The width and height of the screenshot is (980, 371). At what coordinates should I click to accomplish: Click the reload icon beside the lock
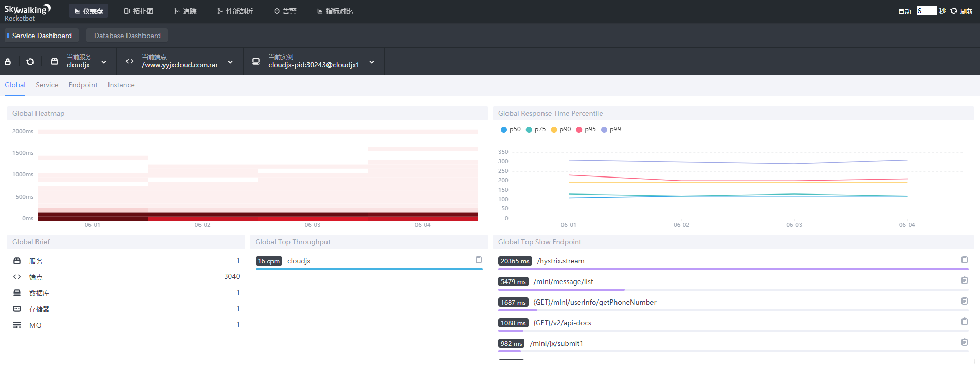click(30, 62)
